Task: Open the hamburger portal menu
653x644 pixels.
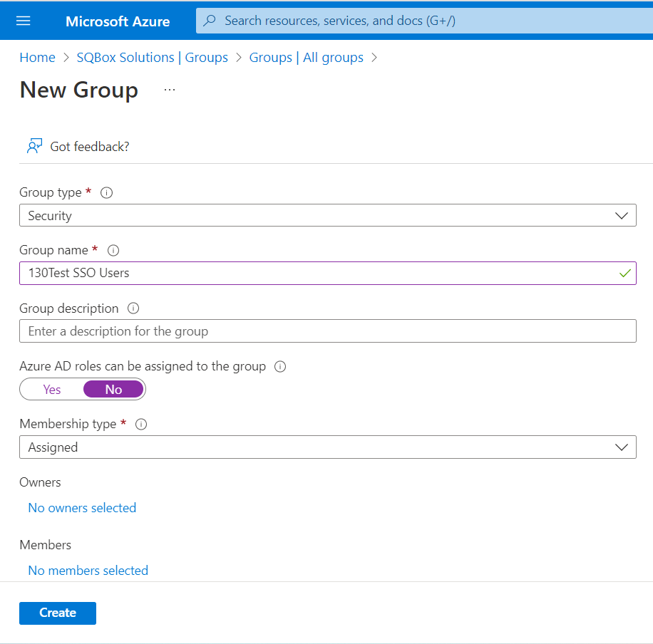Action: (x=24, y=21)
